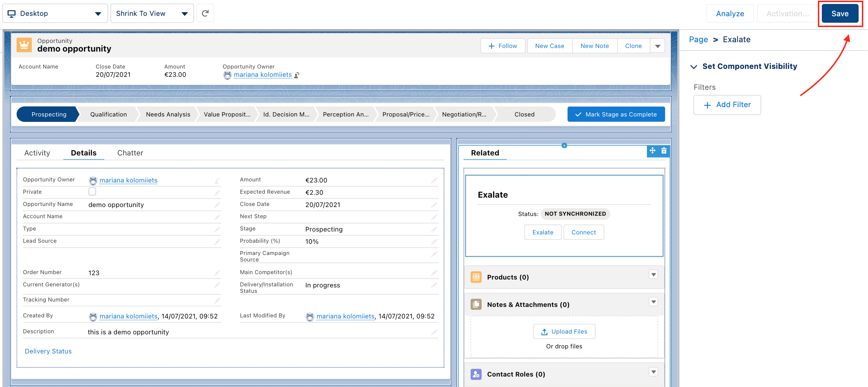Image resolution: width=868 pixels, height=387 pixels.
Task: Click Page in the breadcrumb
Action: [698, 40]
